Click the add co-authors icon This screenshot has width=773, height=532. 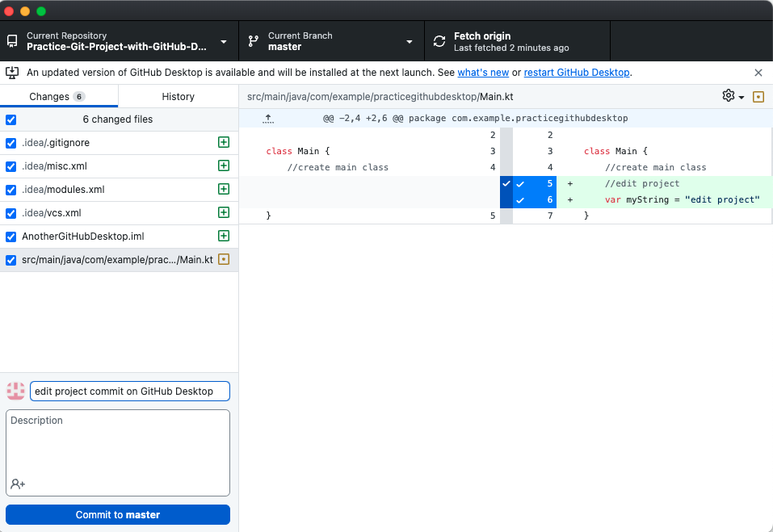point(18,484)
